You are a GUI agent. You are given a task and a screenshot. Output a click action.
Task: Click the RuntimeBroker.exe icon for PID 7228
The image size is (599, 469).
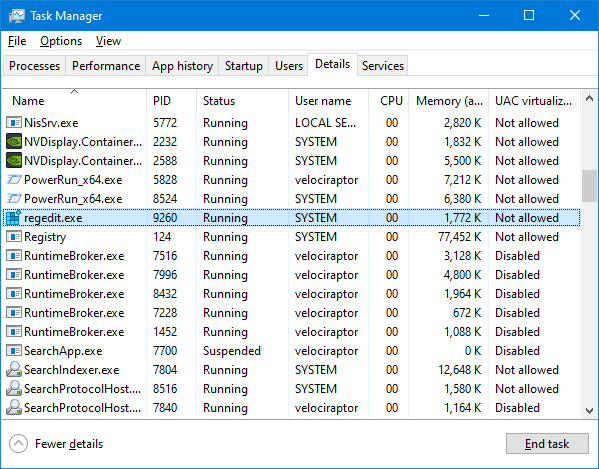pos(14,313)
